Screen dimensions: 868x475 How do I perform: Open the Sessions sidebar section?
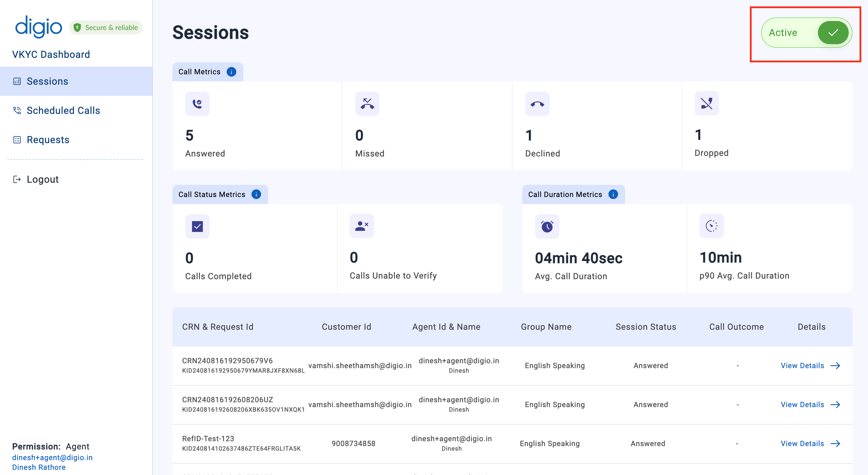[x=47, y=81]
